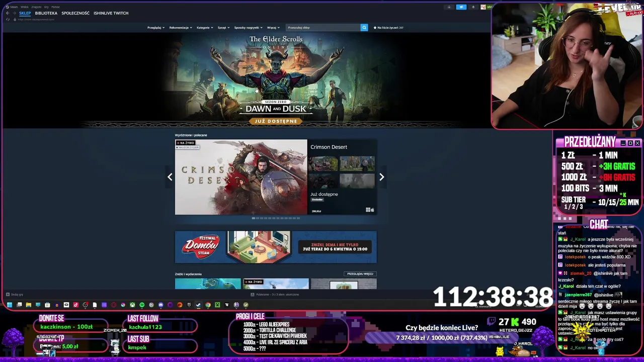This screenshot has width=644, height=362.
Task: Switch to the SPOŁECZNOŚĆ tab
Action: (x=75, y=13)
